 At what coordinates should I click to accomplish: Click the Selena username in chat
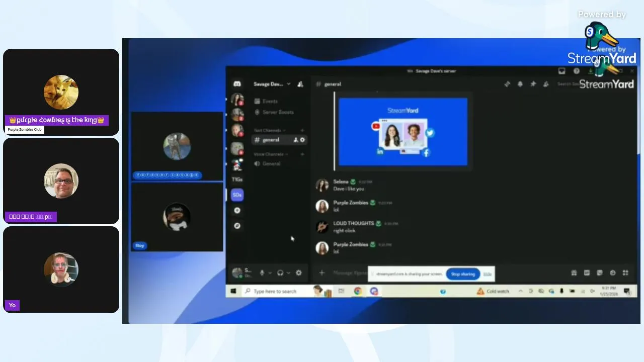341,182
